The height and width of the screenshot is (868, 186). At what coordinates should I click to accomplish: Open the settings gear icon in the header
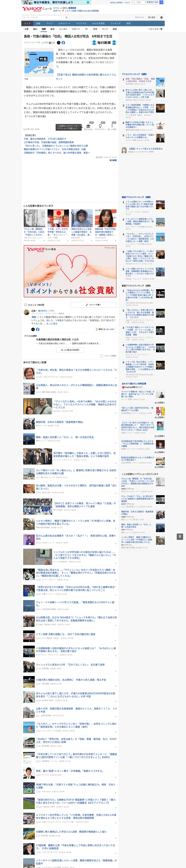[x=161, y=17]
